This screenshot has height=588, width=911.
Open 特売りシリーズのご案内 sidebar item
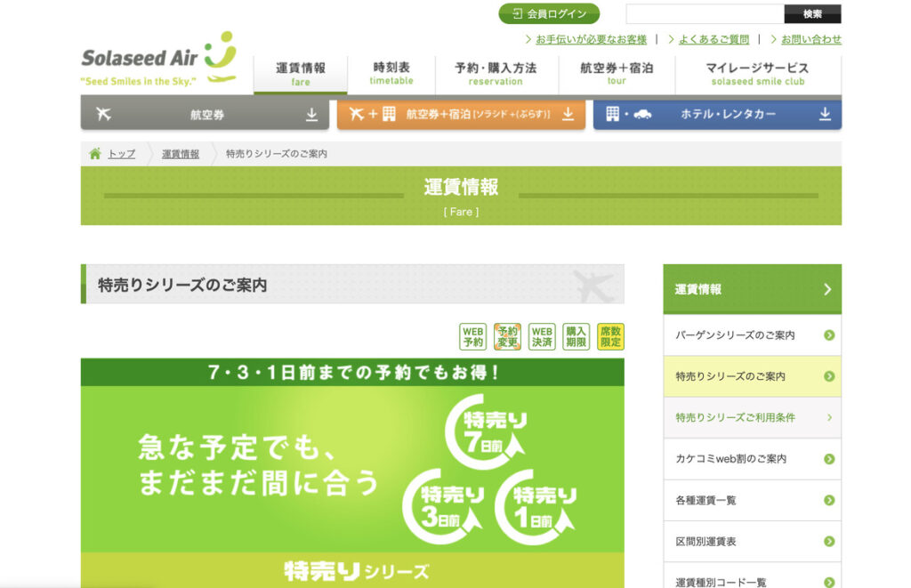753,376
